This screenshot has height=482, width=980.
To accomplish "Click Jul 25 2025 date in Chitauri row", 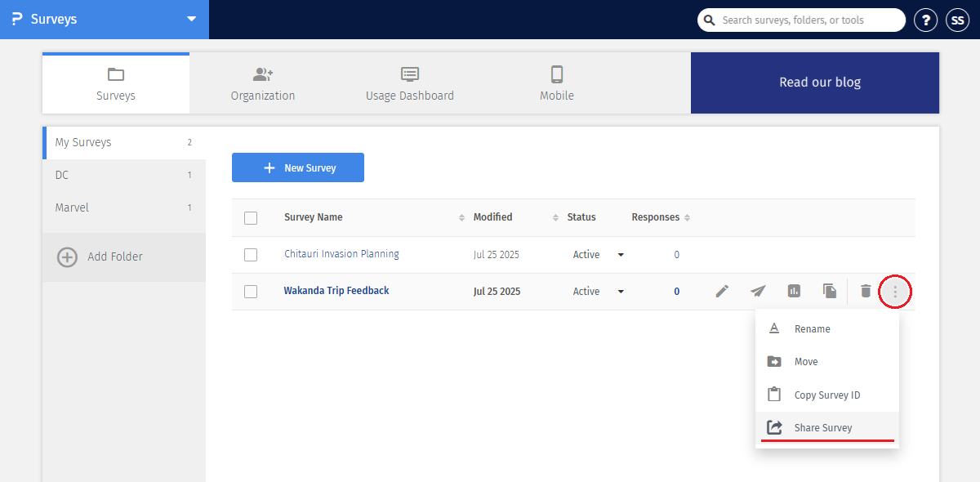I will tap(497, 255).
